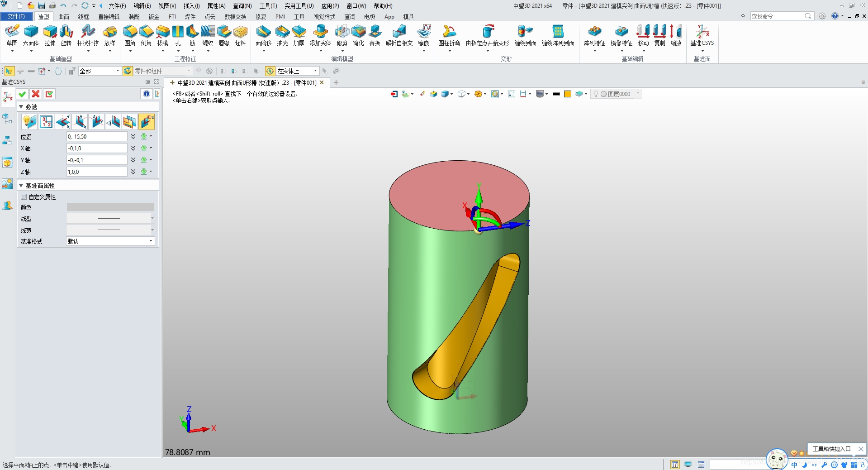Viewport: 868px width, 470px height.
Task: Open the 杆状扫掠 sweep tool
Action: coord(88,36)
